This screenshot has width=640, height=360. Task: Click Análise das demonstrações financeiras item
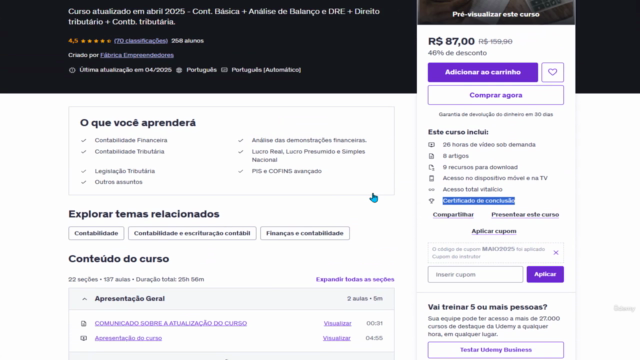(309, 140)
